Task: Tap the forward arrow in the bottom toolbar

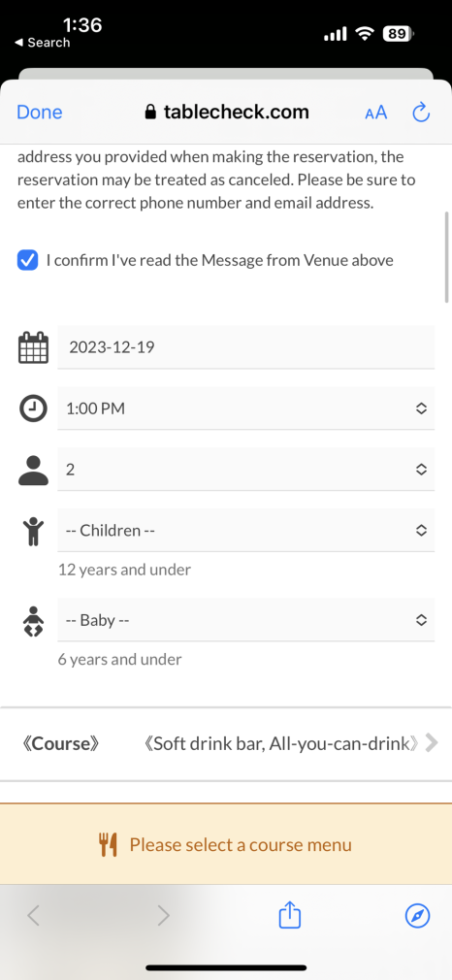Action: 163,916
